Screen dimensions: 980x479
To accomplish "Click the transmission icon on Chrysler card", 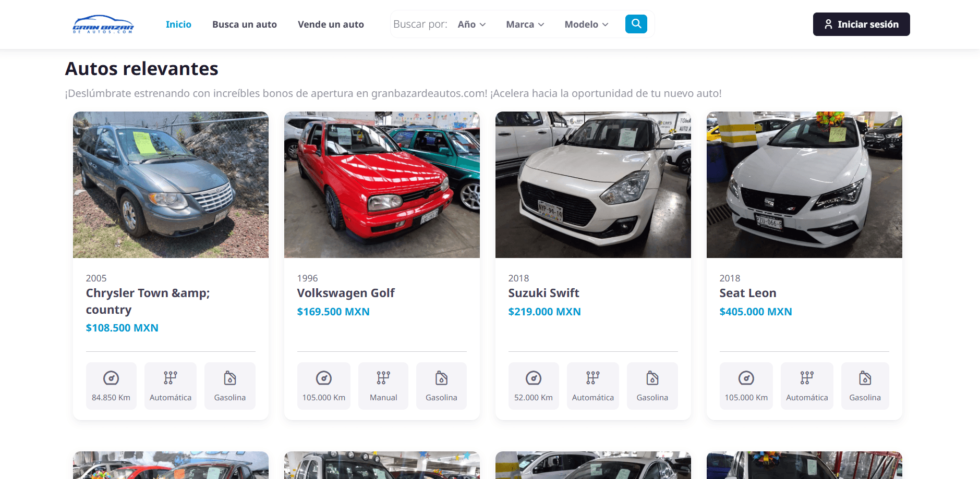I will coord(171,378).
